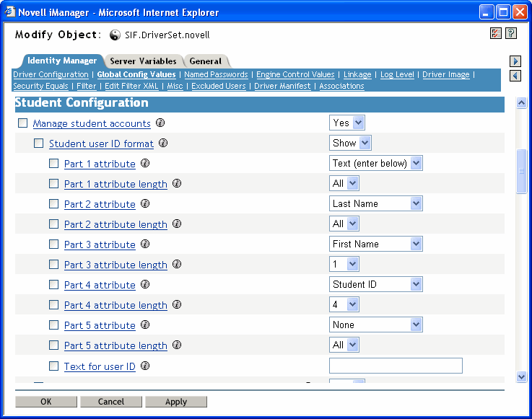View info icon beside Part 1 attribute length

[177, 183]
